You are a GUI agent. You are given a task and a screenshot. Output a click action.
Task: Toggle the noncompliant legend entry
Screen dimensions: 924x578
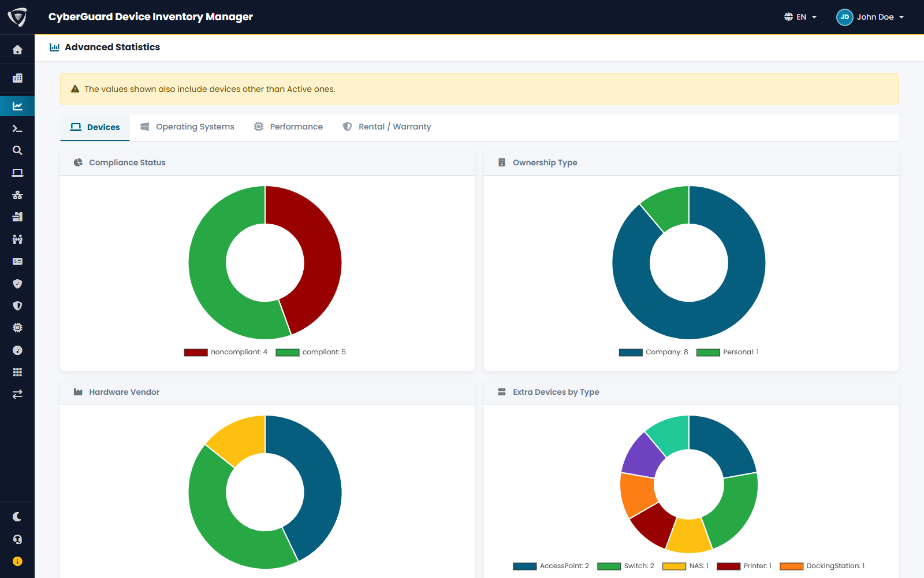(226, 352)
